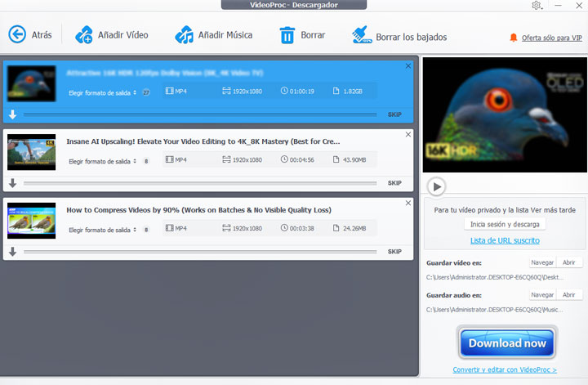Skip the Insane AI Upscaling download
The height and width of the screenshot is (385, 588).
394,183
